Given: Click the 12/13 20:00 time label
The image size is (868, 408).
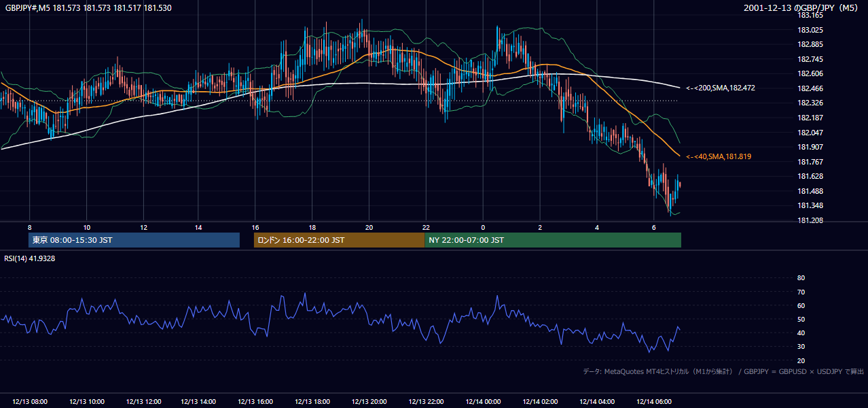Looking at the screenshot, I should pos(369,402).
